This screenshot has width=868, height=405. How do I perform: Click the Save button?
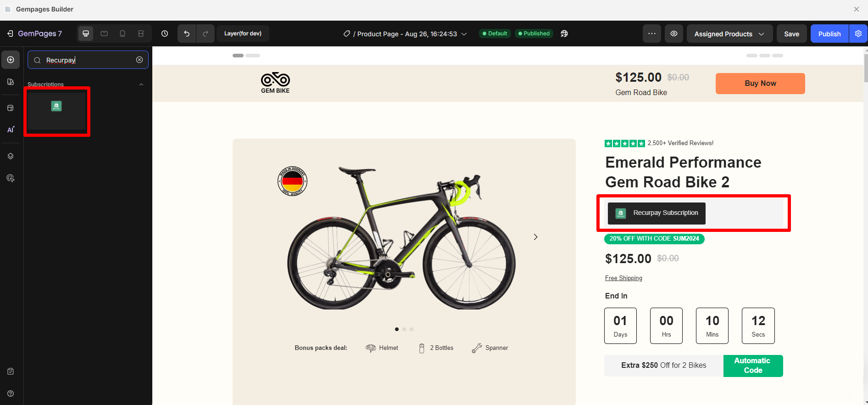[791, 34]
